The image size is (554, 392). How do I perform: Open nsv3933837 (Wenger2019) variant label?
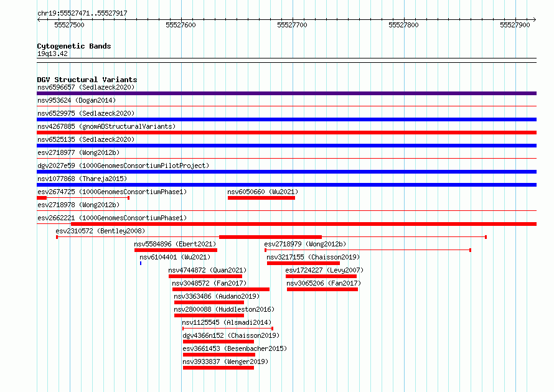coord(225,362)
